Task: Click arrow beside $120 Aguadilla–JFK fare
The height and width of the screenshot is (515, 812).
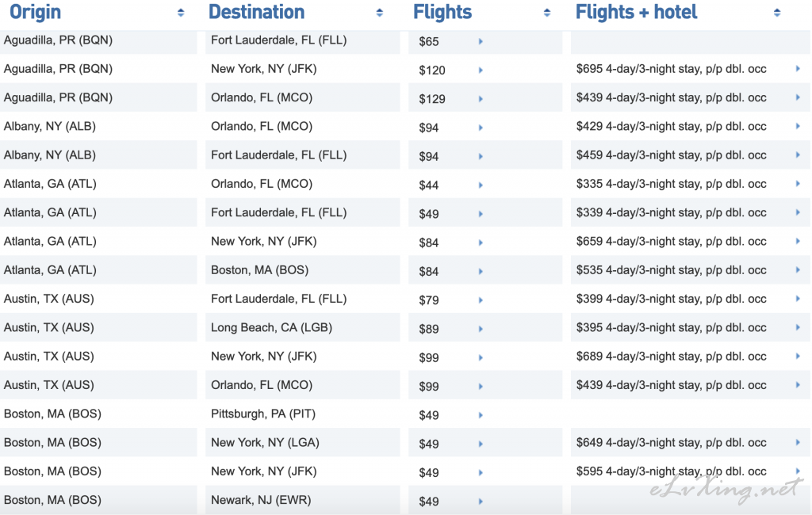Action: (481, 71)
